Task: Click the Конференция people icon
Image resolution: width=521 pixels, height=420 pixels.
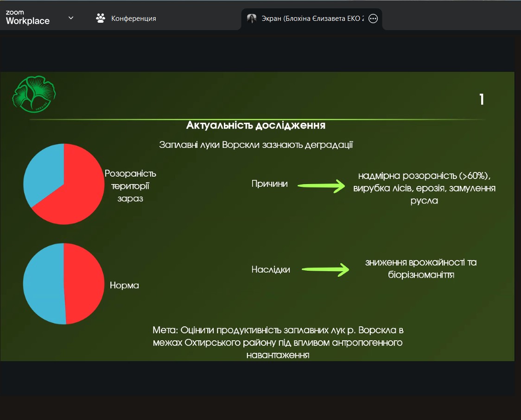Action: (100, 19)
